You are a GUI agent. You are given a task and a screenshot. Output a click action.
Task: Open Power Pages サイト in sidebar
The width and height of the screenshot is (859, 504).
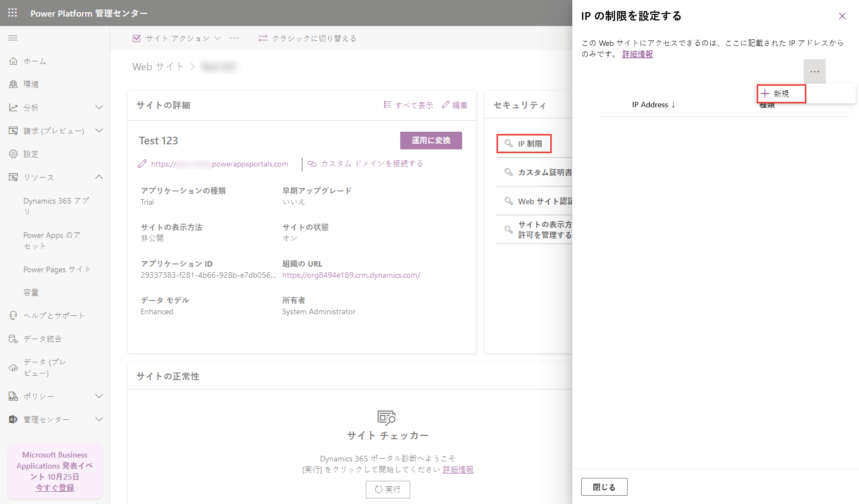pos(56,269)
